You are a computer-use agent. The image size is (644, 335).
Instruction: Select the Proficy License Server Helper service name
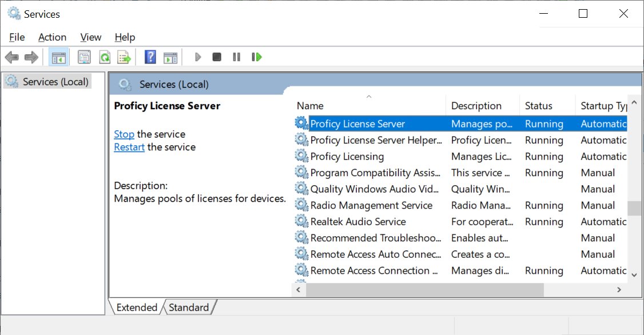pyautogui.click(x=376, y=140)
